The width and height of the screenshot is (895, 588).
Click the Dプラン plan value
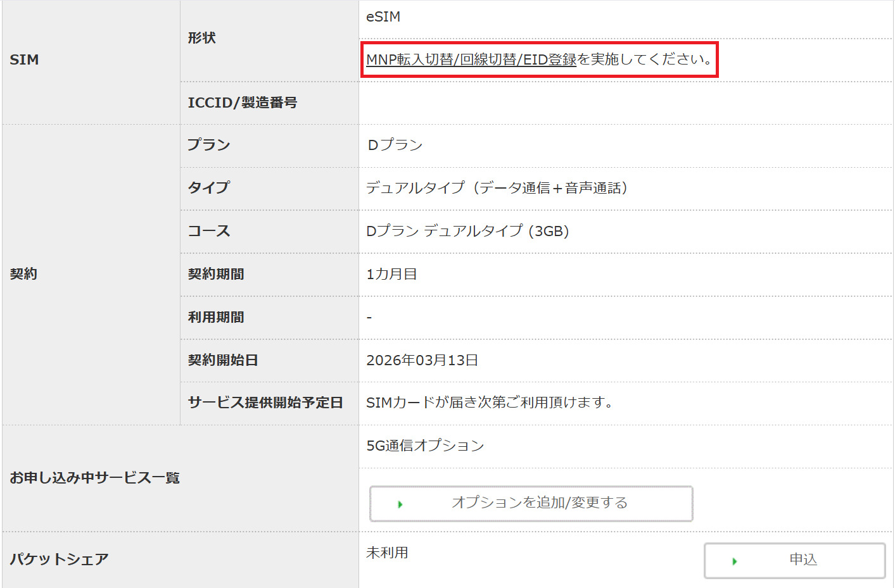395,145
